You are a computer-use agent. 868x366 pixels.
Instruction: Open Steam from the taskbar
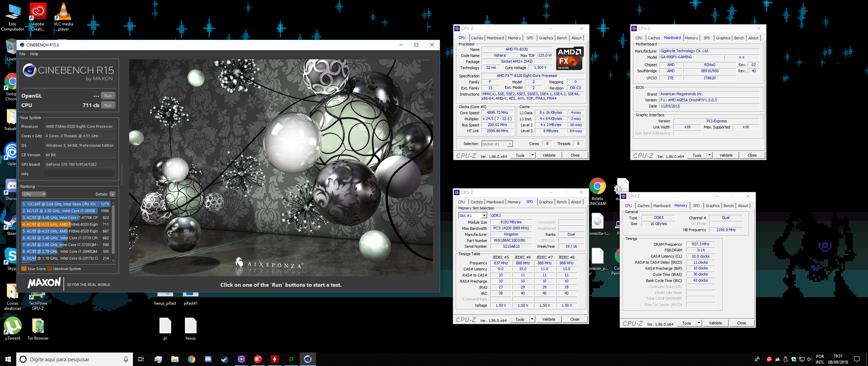[225, 359]
